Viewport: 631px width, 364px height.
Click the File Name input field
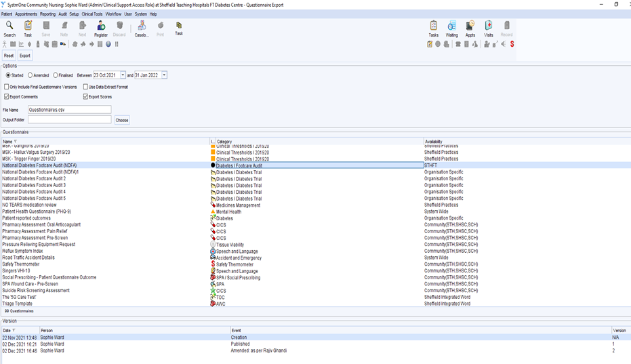(x=70, y=110)
